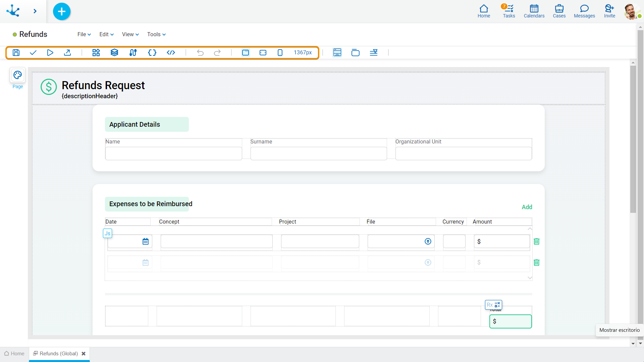
Task: Click the Total amount field
Action: coord(511,321)
